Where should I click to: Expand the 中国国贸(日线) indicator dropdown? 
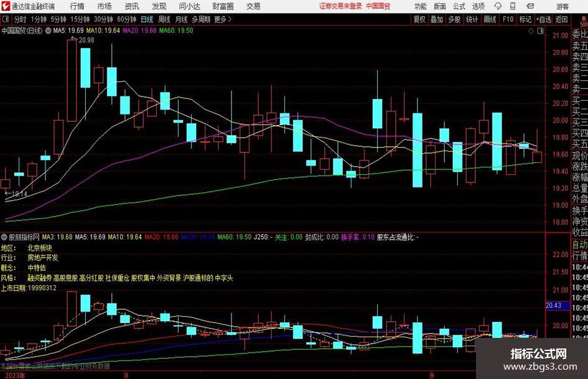pos(49,30)
